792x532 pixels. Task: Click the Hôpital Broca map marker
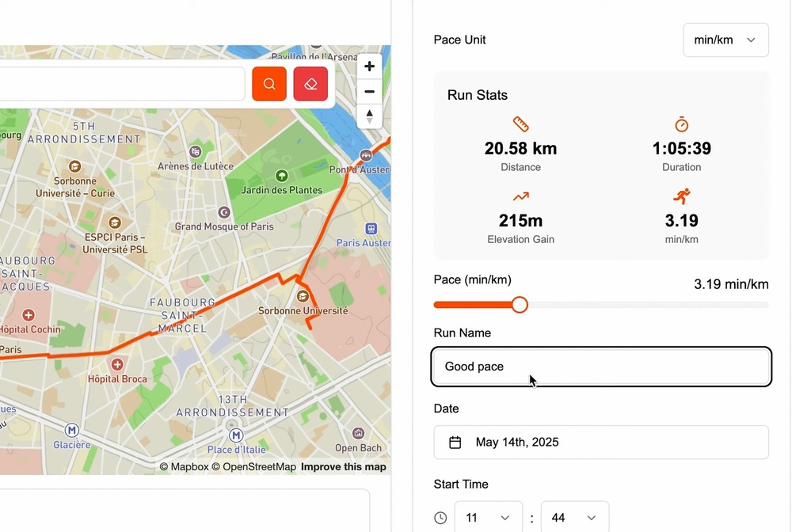pos(117,364)
